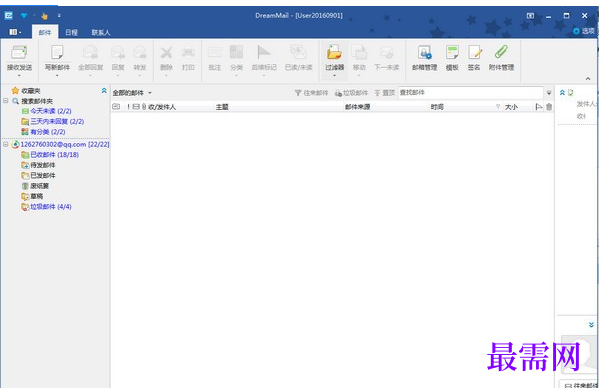Open the search box options dropdown arrow

(x=549, y=93)
